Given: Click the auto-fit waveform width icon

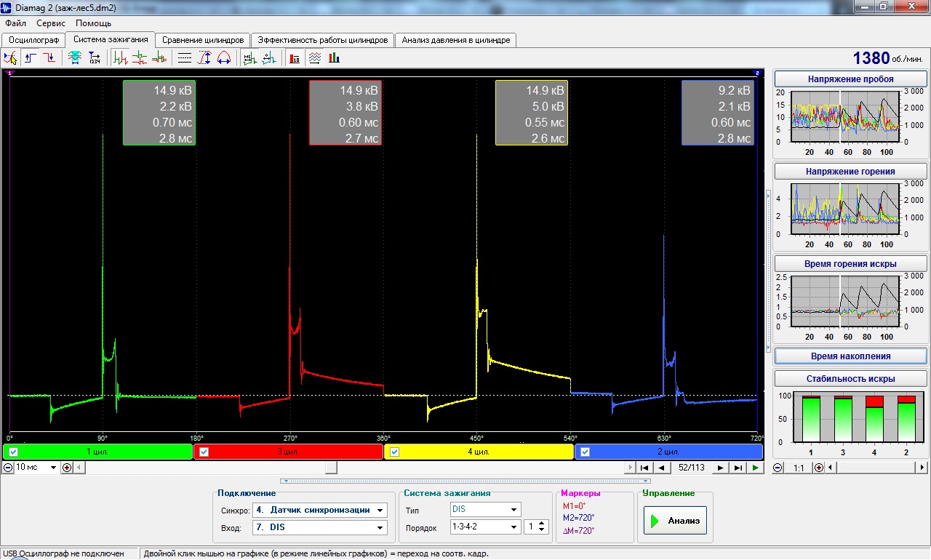Looking at the screenshot, I should click(75, 58).
